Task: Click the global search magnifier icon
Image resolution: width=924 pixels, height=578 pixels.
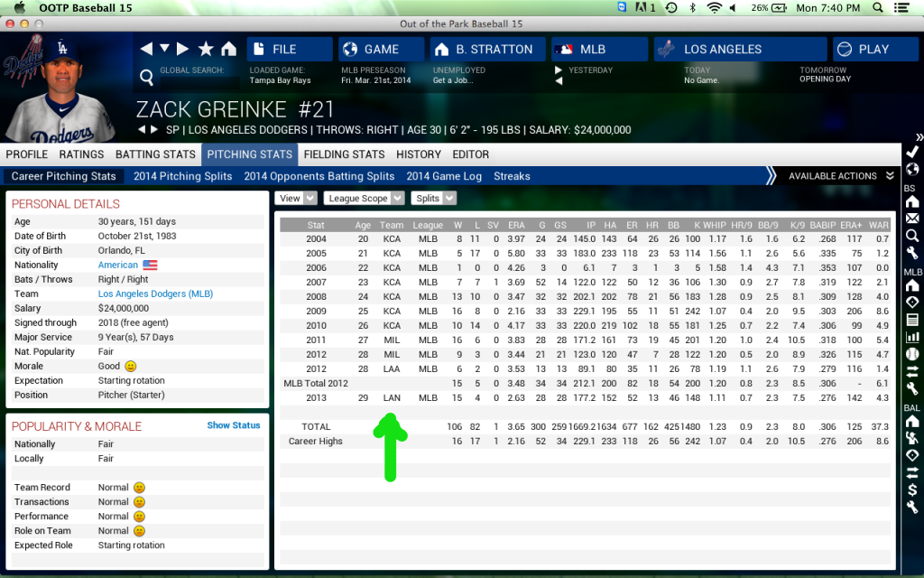Action: point(146,77)
